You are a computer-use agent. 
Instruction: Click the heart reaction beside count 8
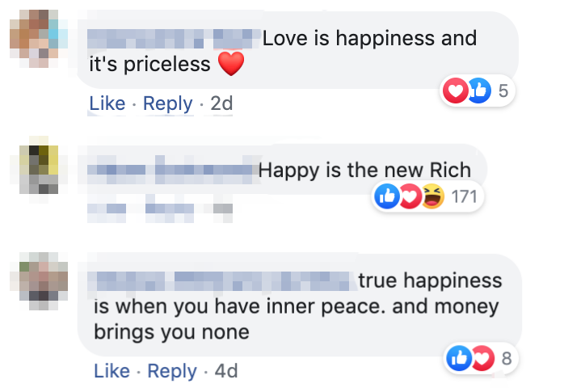coord(482,358)
